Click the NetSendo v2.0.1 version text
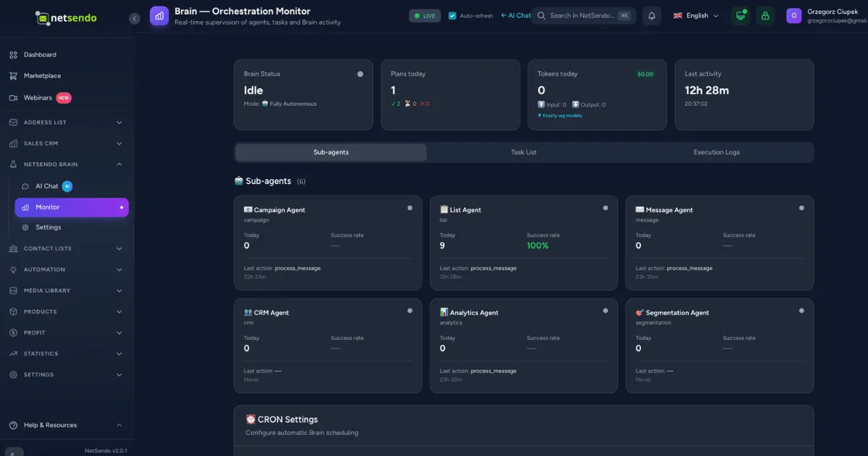The image size is (868, 456). tap(106, 451)
